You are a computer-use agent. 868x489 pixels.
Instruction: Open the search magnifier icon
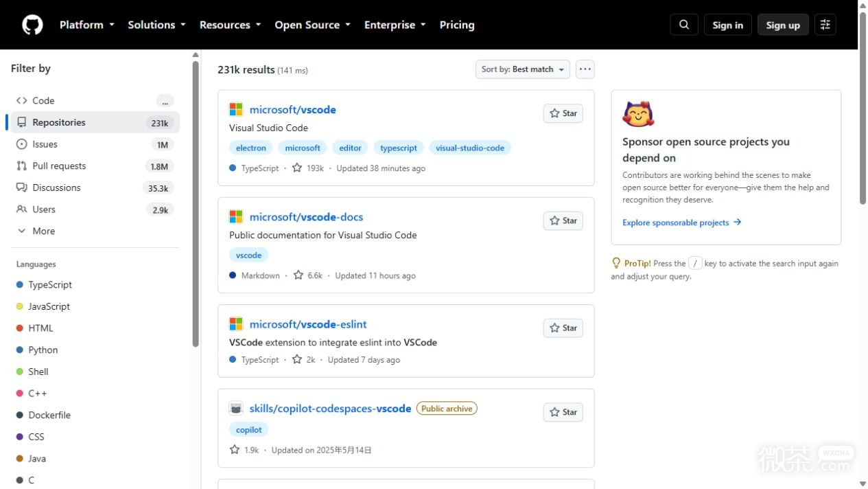[684, 25]
